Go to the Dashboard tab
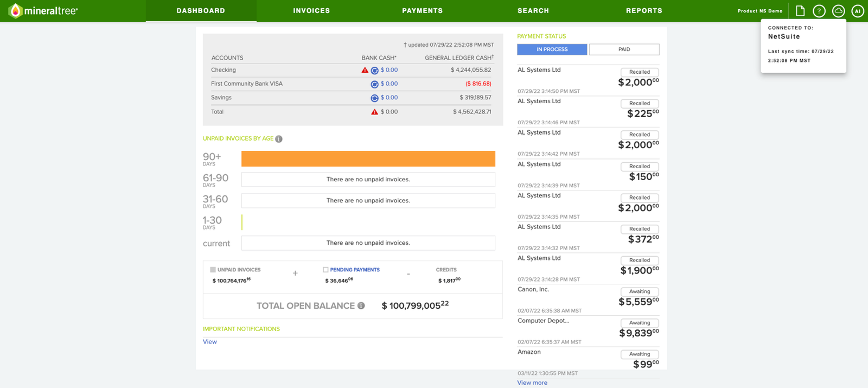 pos(201,11)
